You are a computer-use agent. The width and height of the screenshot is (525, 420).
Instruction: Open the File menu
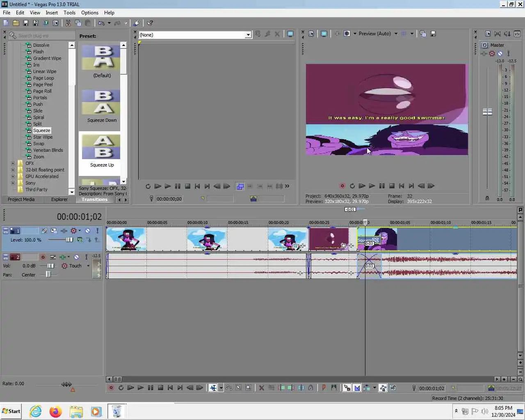7,13
